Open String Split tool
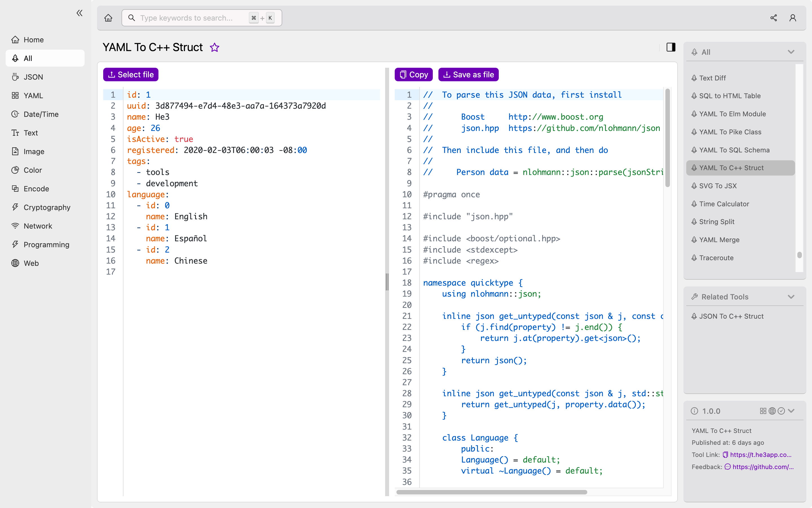The height and width of the screenshot is (508, 812). click(741, 222)
